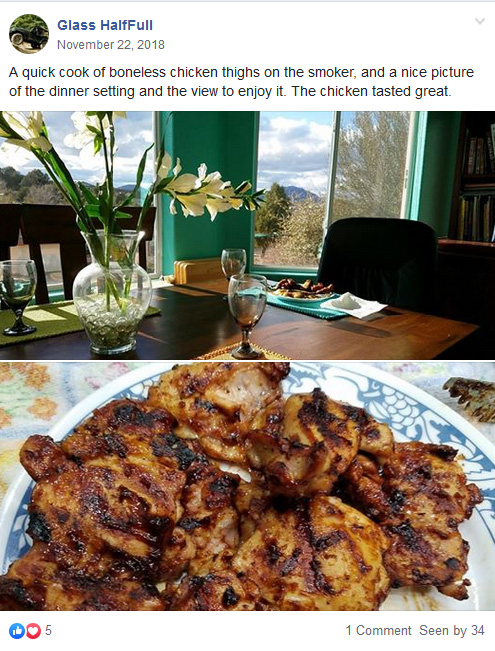Viewport: 495px width, 651px height.
Task: Click the Glass HalfFull author name
Action: tap(105, 25)
